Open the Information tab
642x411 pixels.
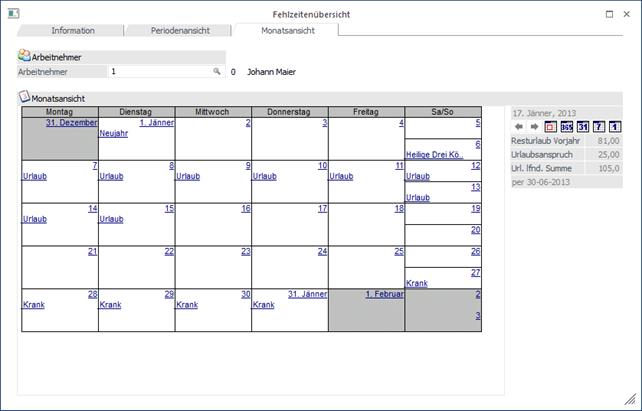pyautogui.click(x=73, y=31)
